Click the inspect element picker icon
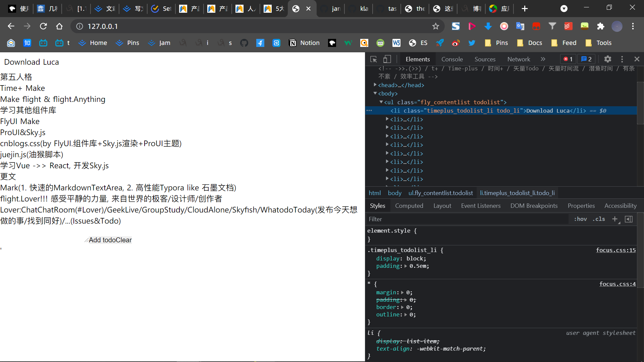This screenshot has width=644, height=362. coord(373,59)
